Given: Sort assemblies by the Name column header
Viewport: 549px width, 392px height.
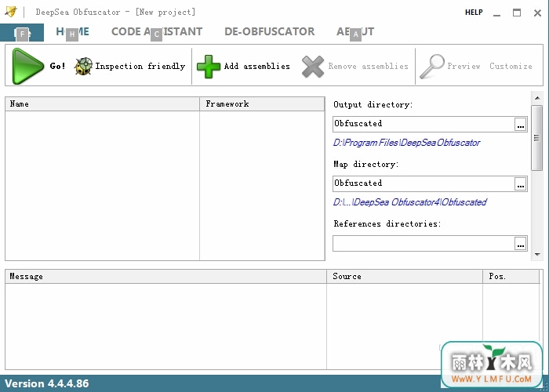Looking at the screenshot, I should 102,104.
